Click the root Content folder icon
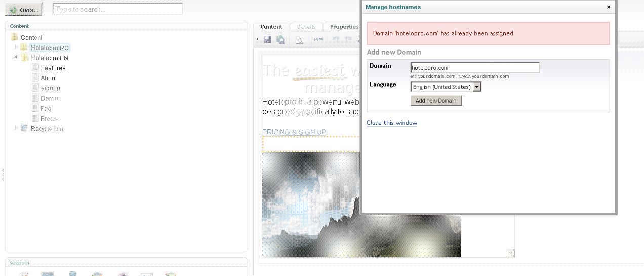 [14, 37]
